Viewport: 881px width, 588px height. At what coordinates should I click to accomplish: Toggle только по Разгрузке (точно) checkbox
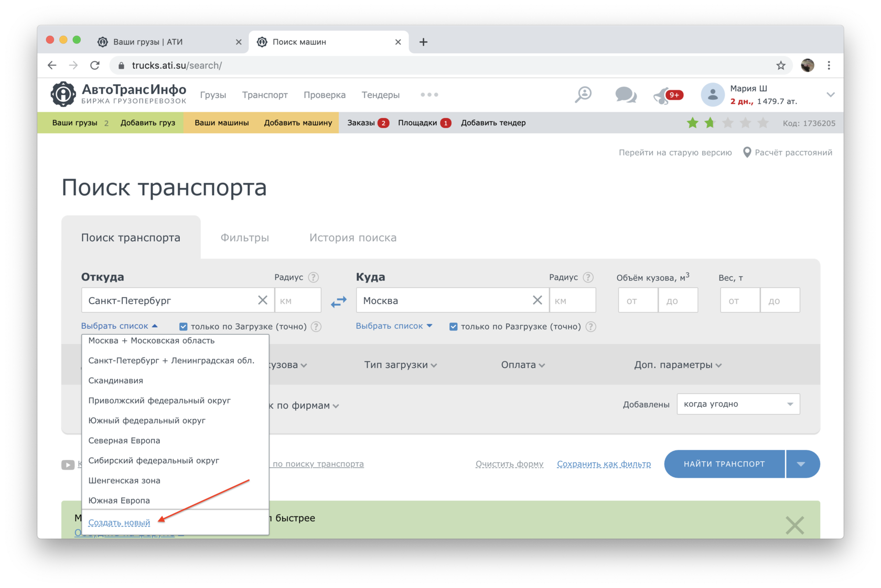pos(454,327)
